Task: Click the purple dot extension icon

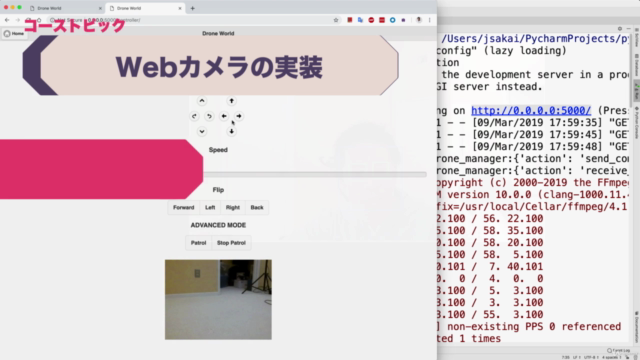Action: tap(403, 20)
